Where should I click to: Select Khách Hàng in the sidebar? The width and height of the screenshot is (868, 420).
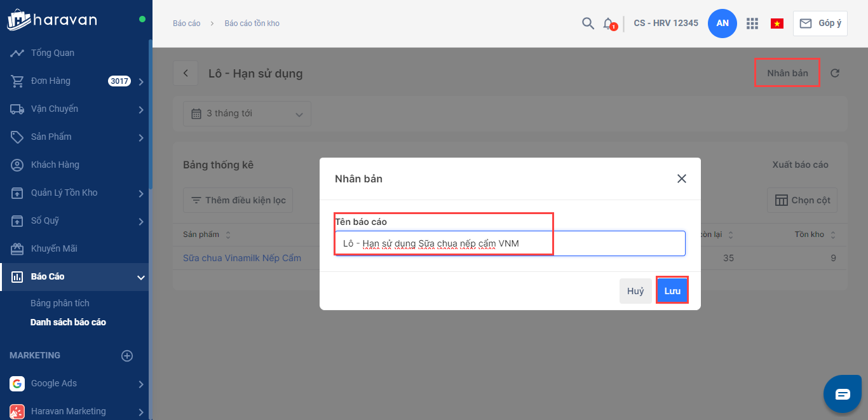[x=55, y=165]
